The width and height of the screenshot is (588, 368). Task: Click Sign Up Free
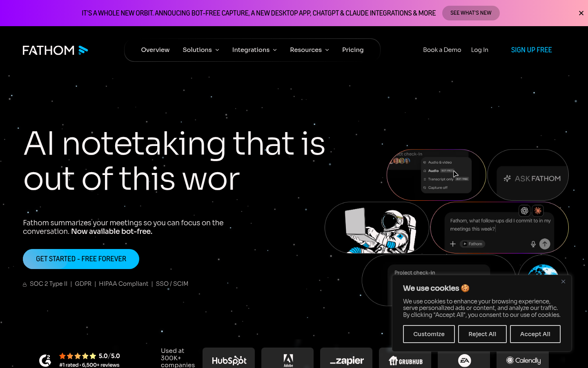pos(531,50)
